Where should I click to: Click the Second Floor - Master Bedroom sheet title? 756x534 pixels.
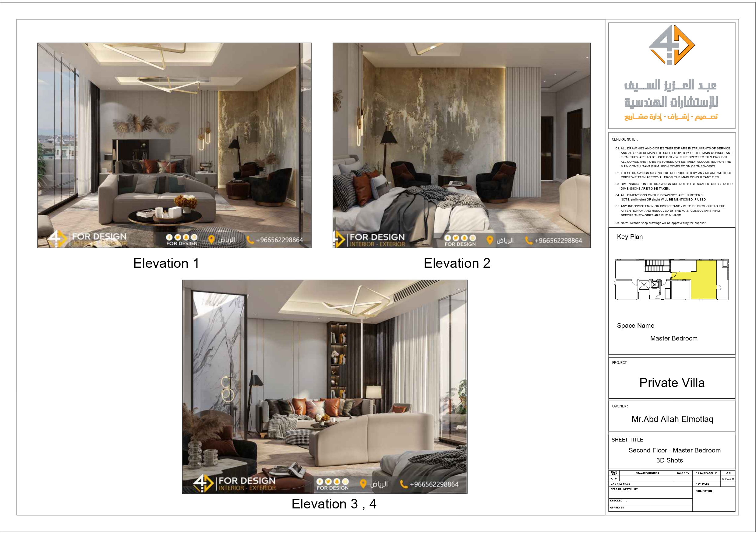pos(674,450)
